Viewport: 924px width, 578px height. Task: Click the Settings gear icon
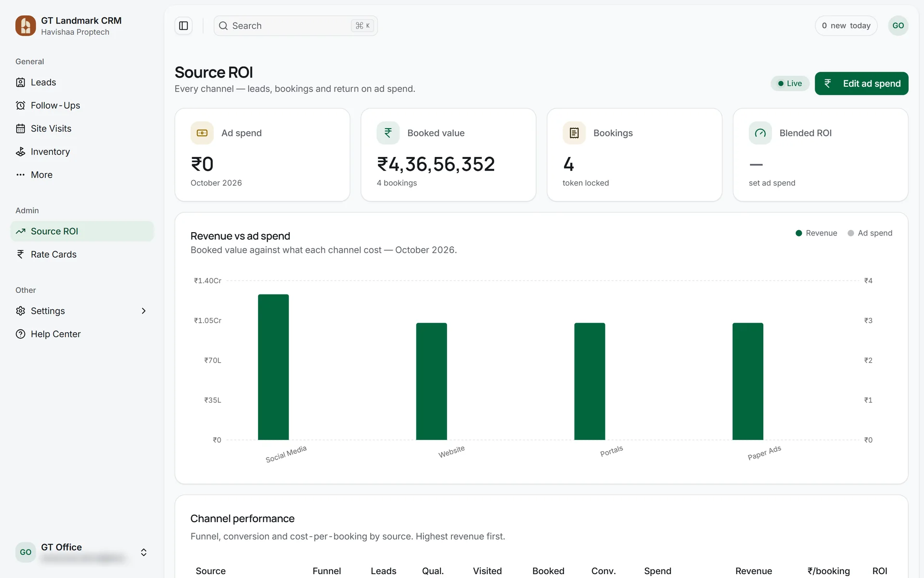coord(20,311)
